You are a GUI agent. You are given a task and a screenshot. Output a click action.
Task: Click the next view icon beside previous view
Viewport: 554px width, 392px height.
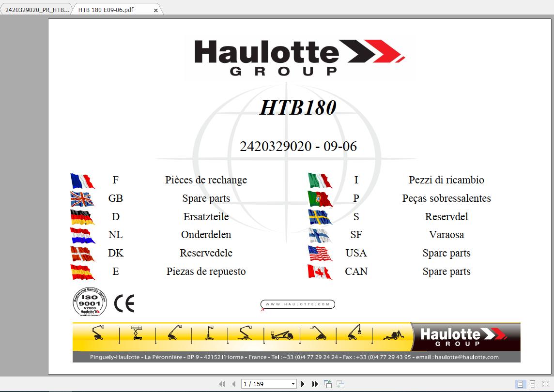340,383
